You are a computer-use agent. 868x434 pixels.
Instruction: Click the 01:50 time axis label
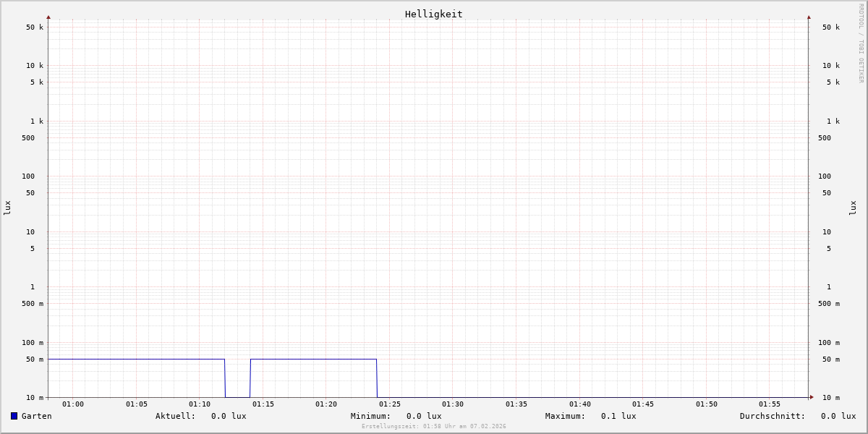point(707,404)
